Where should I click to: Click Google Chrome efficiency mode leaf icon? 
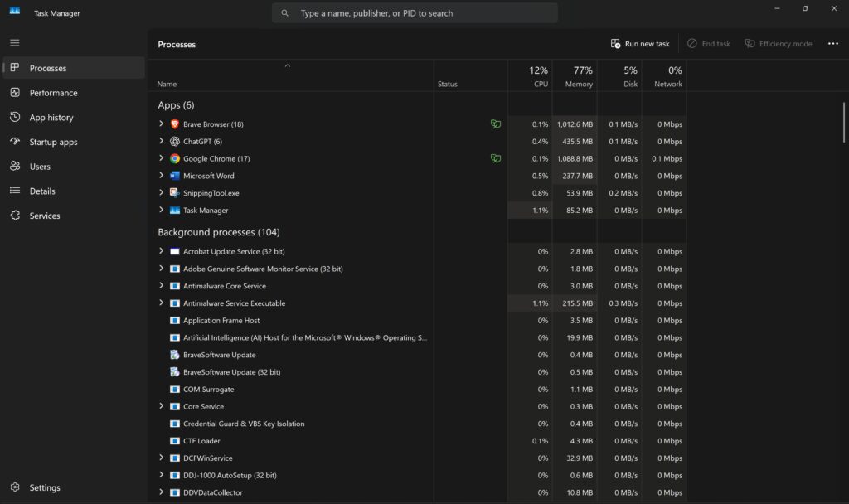(496, 158)
